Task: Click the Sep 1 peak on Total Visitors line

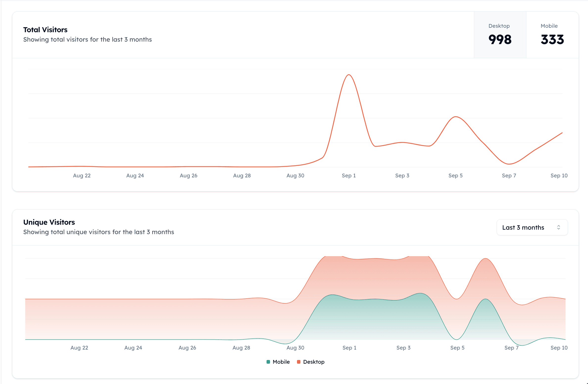Action: point(349,75)
